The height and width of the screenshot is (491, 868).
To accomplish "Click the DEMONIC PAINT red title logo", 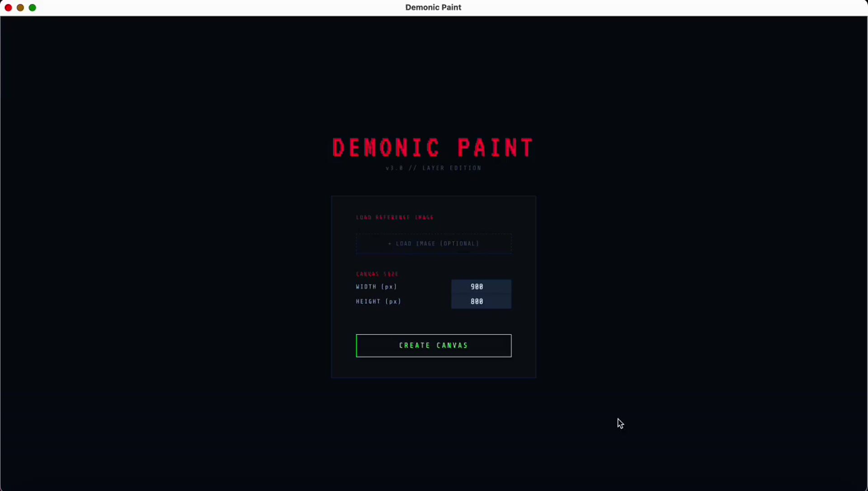I will [433, 148].
